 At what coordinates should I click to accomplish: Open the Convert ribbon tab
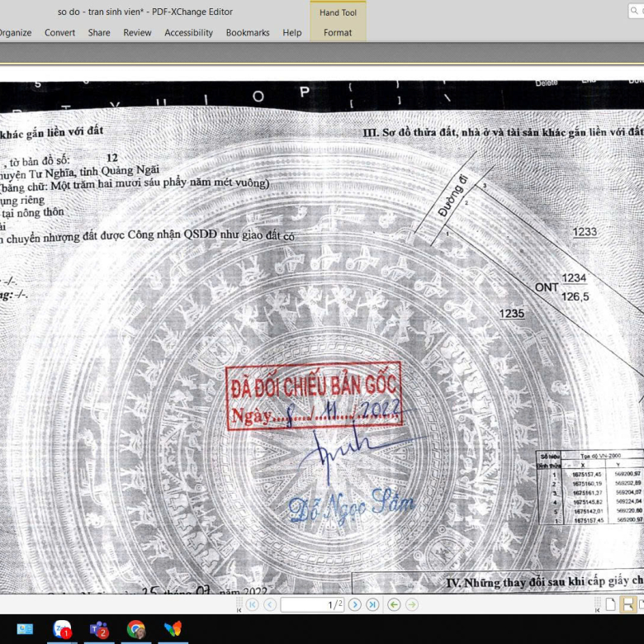point(59,33)
